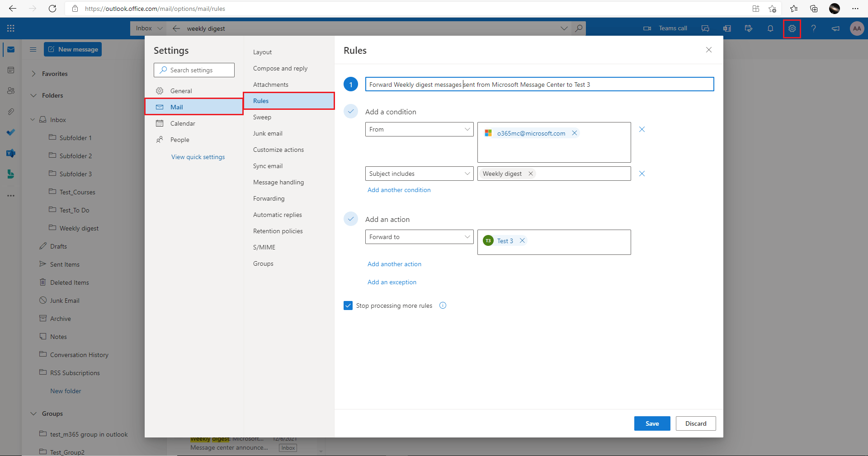The width and height of the screenshot is (868, 456).
Task: Click the rule name text field
Action: point(539,84)
